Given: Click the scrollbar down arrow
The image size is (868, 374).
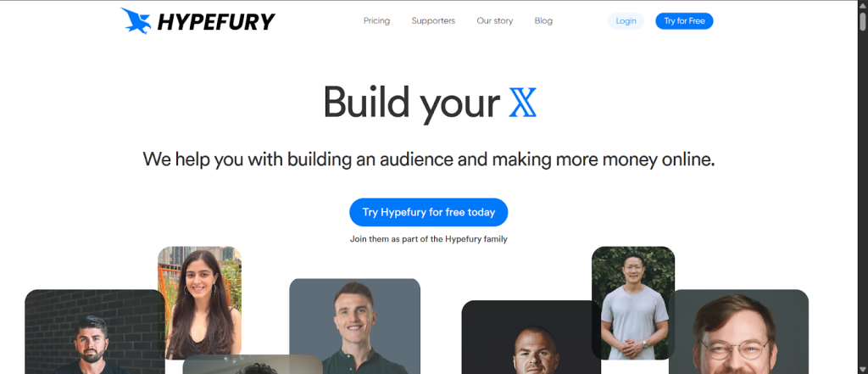Looking at the screenshot, I should (x=862, y=370).
